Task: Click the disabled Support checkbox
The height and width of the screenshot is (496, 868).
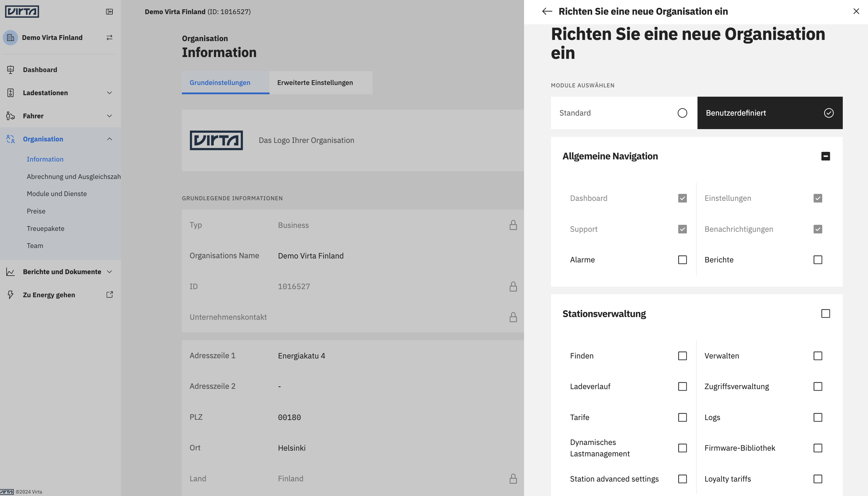Action: pyautogui.click(x=683, y=229)
